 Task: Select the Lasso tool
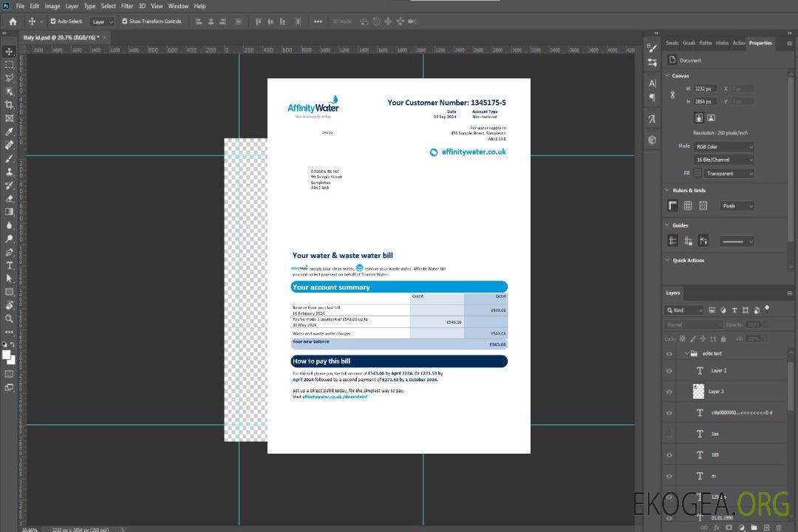pos(9,78)
